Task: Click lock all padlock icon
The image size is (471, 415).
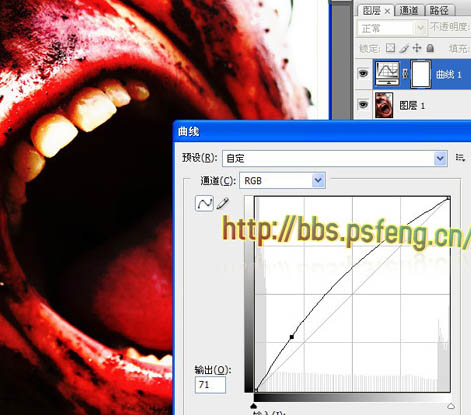Action: (430, 48)
